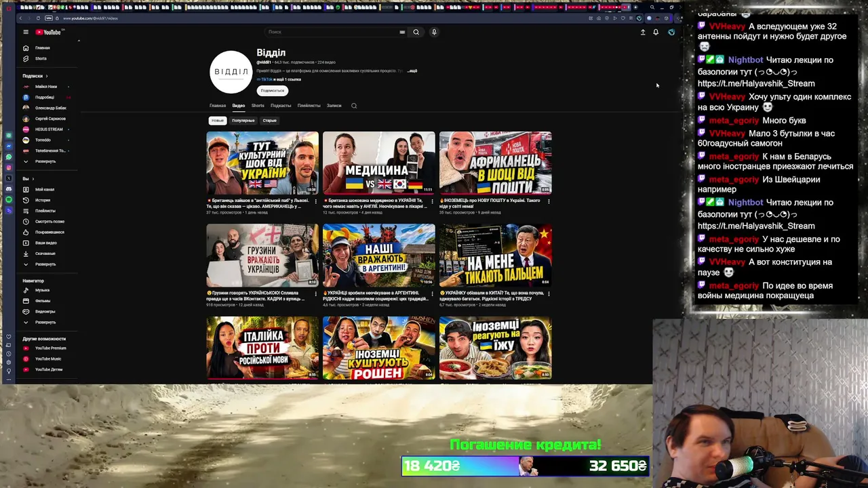This screenshot has width=868, height=488.
Task: Open options menu for ІНОЗЕМЕЦЬ про НОВУ ПОШТУ video
Action: click(x=549, y=201)
